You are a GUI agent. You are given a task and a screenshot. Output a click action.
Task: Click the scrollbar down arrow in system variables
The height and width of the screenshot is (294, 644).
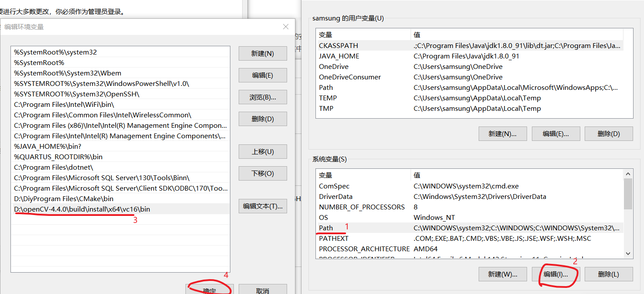[628, 253]
